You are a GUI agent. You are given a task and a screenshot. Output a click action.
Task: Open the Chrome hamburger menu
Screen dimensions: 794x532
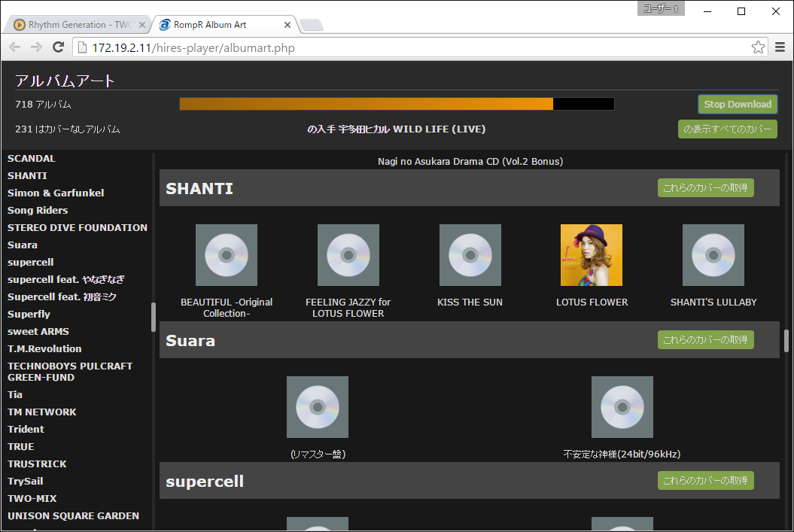(780, 47)
